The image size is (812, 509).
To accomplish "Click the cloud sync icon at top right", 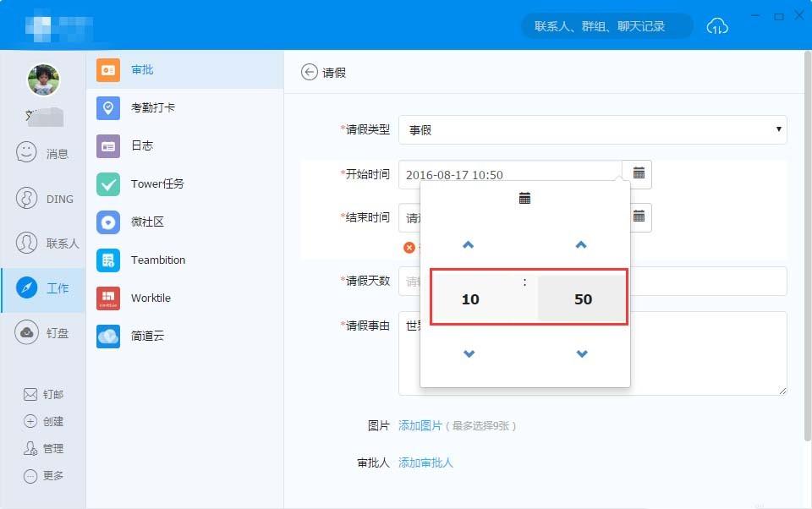I will [717, 26].
